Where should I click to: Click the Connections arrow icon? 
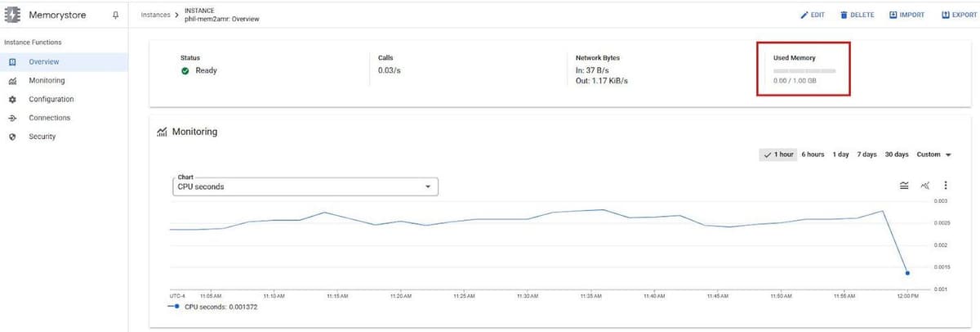pyautogui.click(x=12, y=119)
